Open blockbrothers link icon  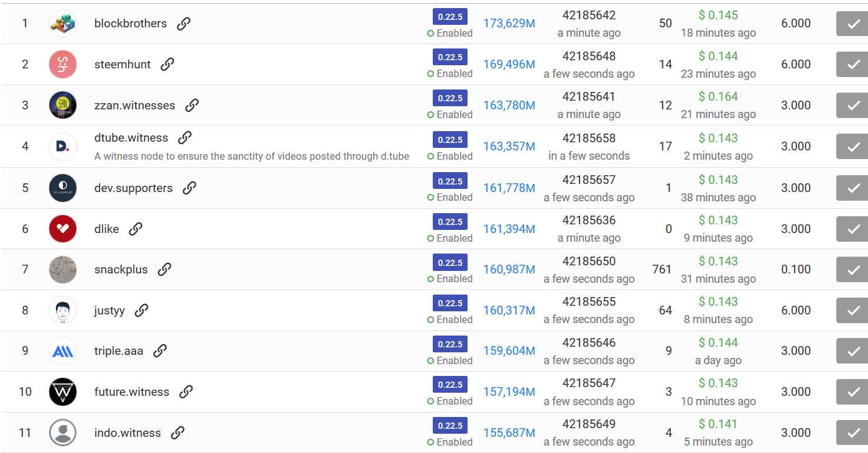(x=183, y=24)
